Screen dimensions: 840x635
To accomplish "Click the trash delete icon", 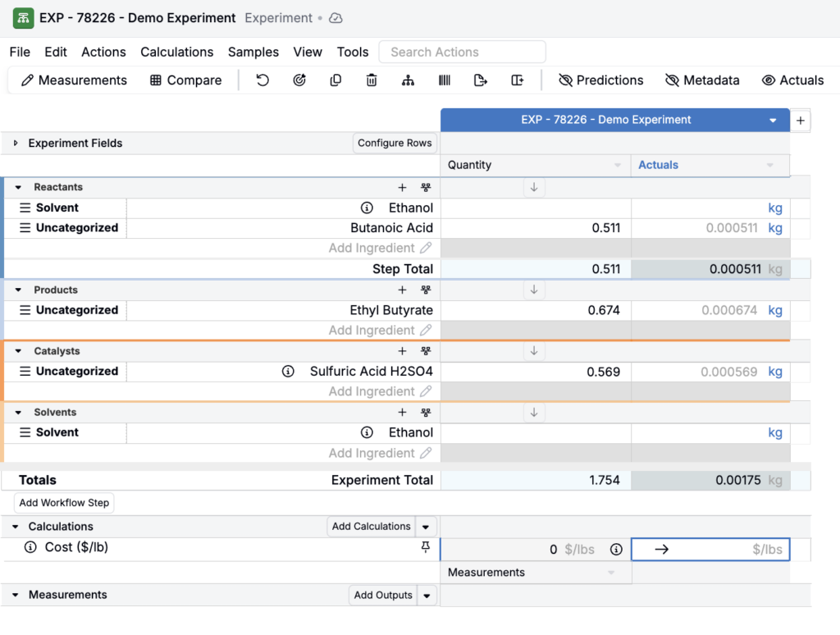I will coord(372,80).
